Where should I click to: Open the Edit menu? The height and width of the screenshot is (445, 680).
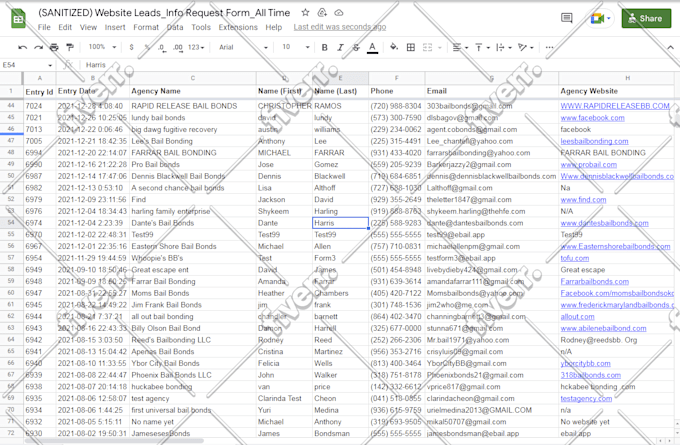point(65,27)
